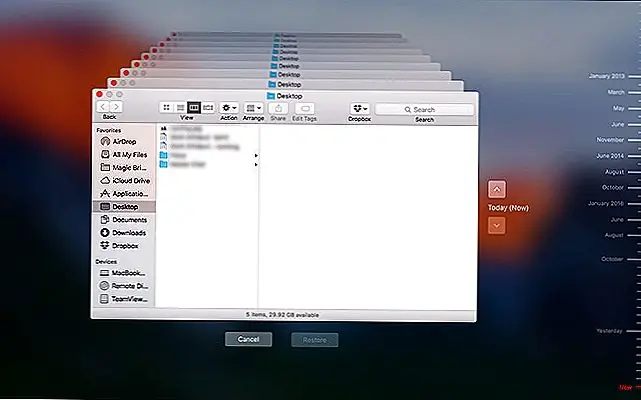
Task: Select the second blue folder in file list
Action: click(x=208, y=164)
